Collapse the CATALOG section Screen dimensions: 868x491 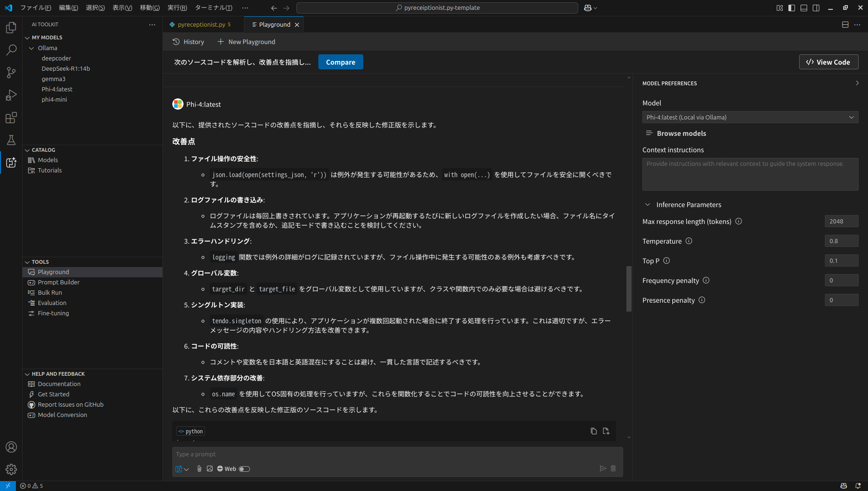click(27, 150)
